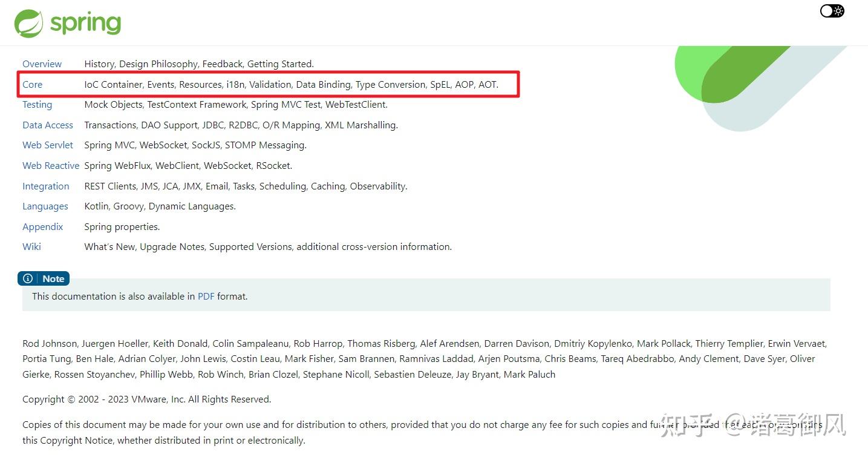Select the Integration section link
Image resolution: width=868 pixels, height=460 pixels.
pyautogui.click(x=45, y=186)
